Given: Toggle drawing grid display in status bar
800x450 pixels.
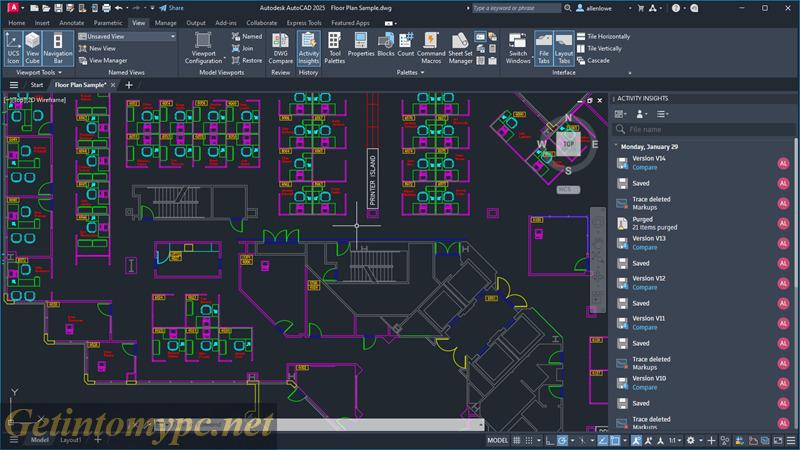Looking at the screenshot, I should 516,440.
